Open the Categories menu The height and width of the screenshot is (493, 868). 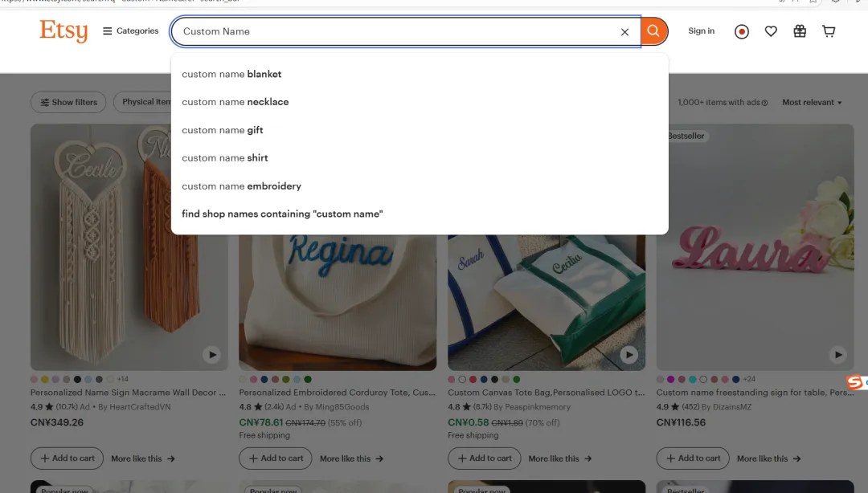[x=131, y=31]
